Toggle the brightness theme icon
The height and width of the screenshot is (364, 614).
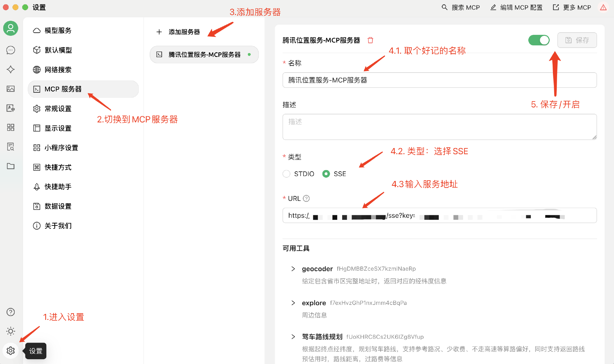(x=11, y=331)
